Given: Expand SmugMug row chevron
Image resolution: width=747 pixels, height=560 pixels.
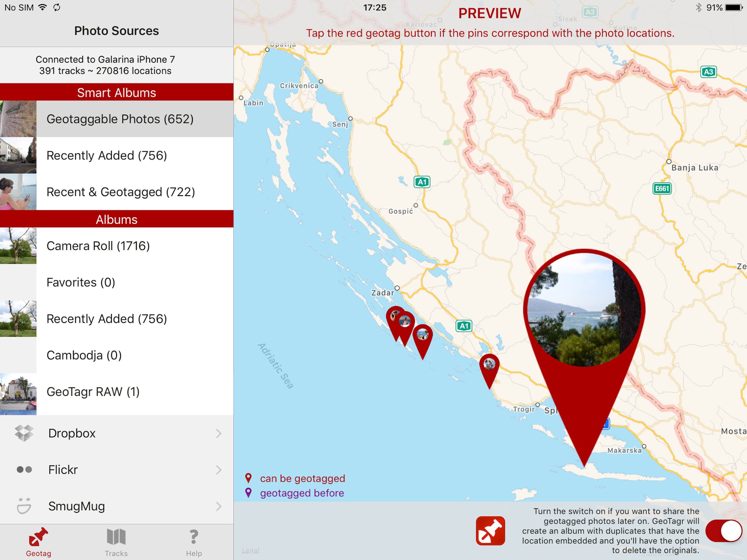Looking at the screenshot, I should tap(219, 506).
